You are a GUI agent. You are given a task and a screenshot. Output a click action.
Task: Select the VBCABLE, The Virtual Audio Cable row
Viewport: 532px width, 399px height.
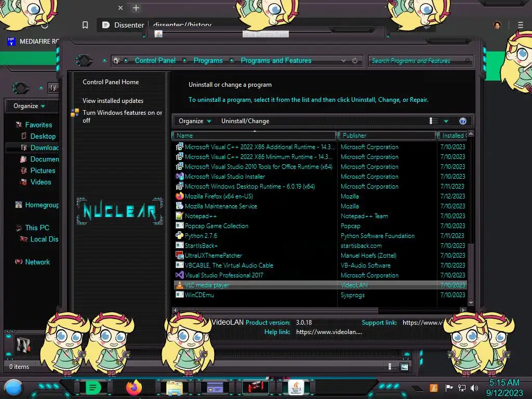click(320, 265)
